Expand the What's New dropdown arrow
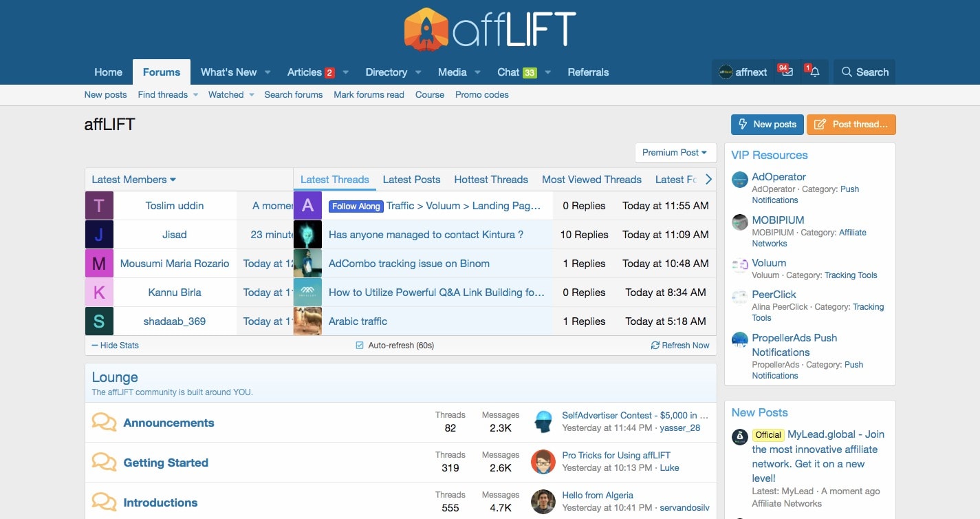Screen dimensions: 980x519 [268, 72]
